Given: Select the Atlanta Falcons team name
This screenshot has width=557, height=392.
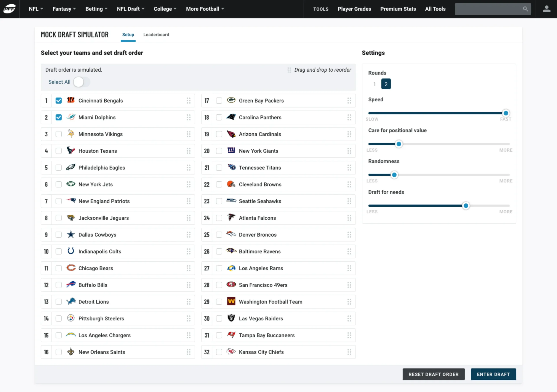Looking at the screenshot, I should click(x=257, y=218).
